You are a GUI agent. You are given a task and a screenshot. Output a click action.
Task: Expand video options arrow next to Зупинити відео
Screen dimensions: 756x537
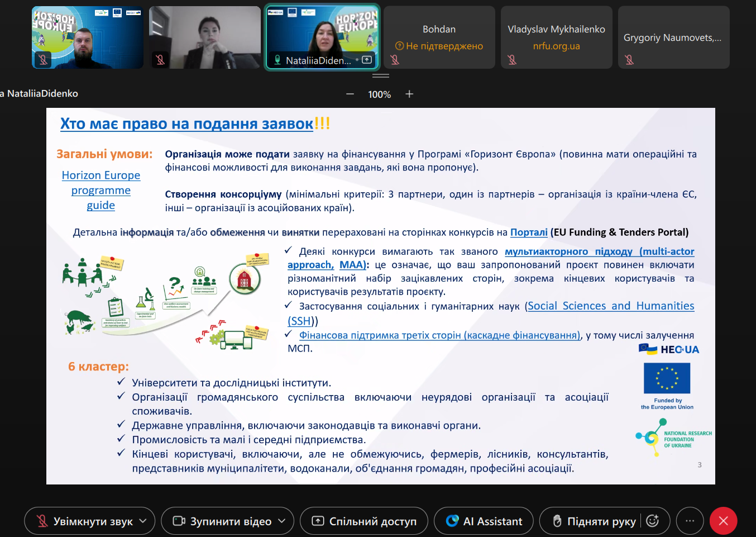[282, 521]
